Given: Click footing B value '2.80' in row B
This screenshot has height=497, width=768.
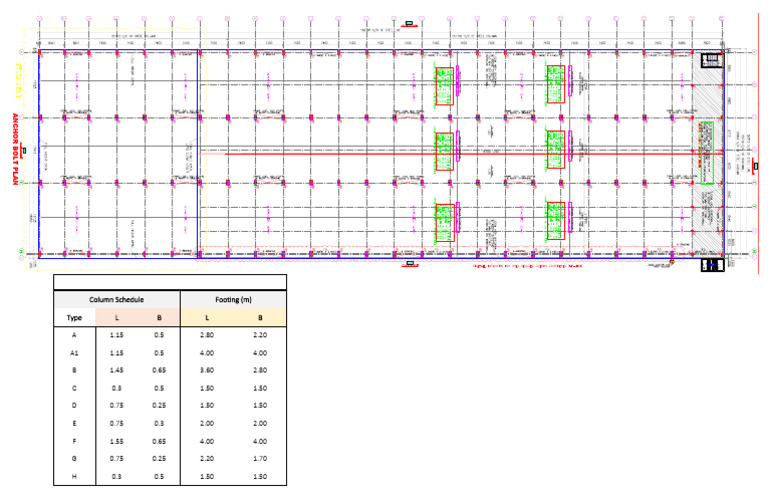Looking at the screenshot, I should pos(260,371).
